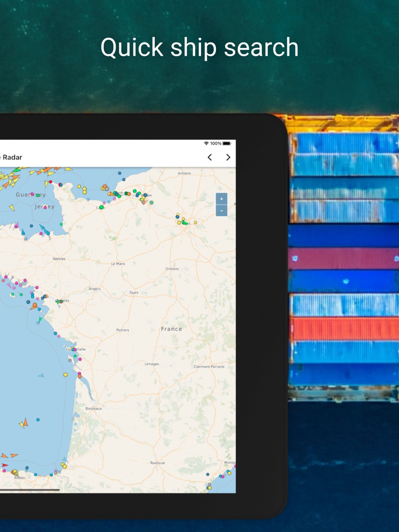Click the Poitiers map label
Screen dimensions: 399x532
(x=122, y=330)
